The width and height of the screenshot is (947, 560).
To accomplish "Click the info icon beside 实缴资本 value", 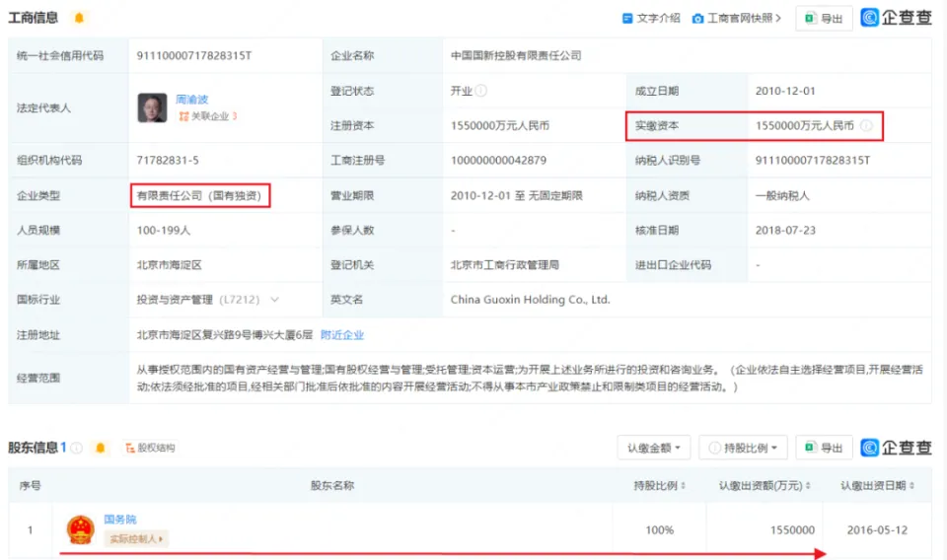I will tap(866, 126).
